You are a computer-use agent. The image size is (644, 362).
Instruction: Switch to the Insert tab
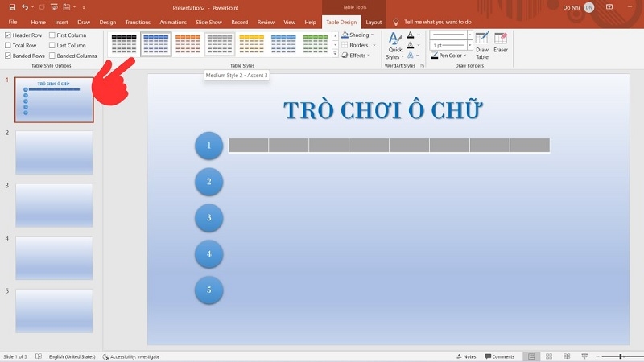pos(62,22)
